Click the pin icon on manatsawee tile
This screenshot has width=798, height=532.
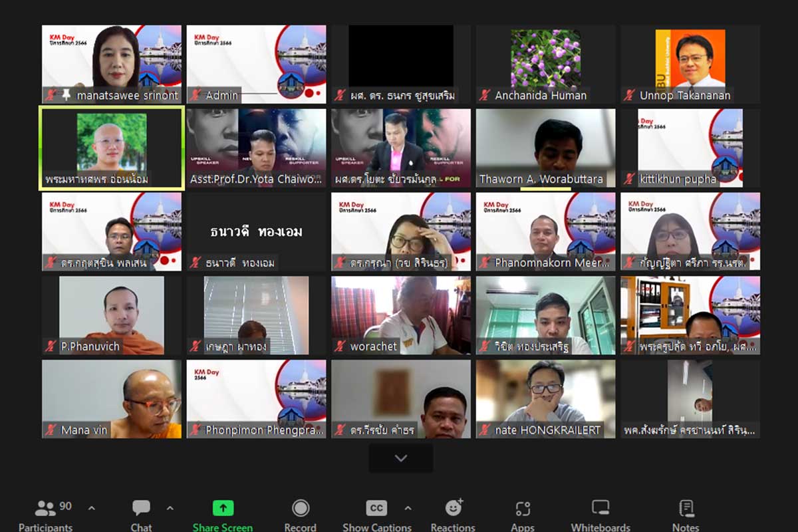pos(66,95)
